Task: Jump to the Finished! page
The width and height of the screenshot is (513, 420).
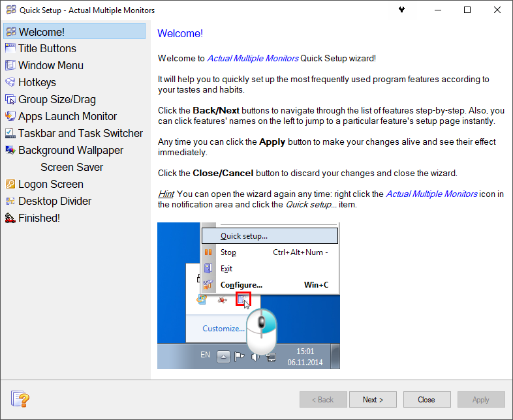Action: pyautogui.click(x=39, y=218)
